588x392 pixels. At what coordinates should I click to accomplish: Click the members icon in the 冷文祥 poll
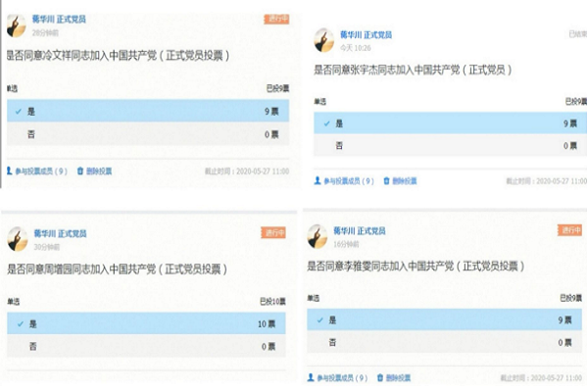click(10, 171)
